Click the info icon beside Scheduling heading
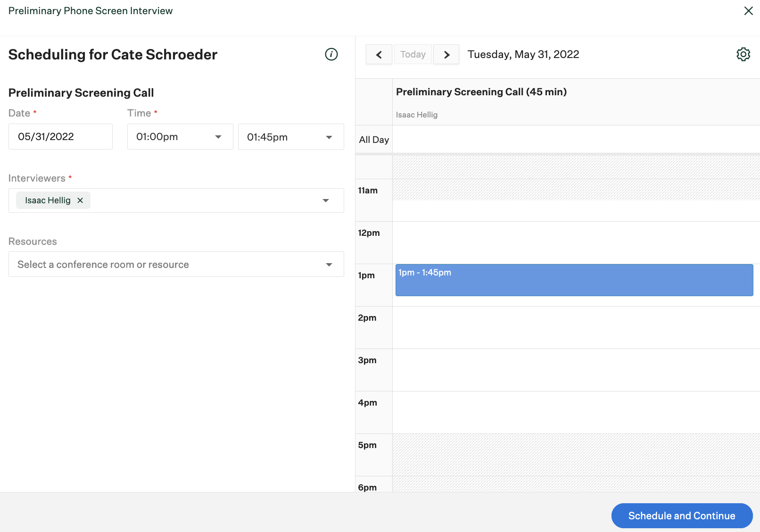Viewport: 760px width, 532px height. [x=331, y=54]
